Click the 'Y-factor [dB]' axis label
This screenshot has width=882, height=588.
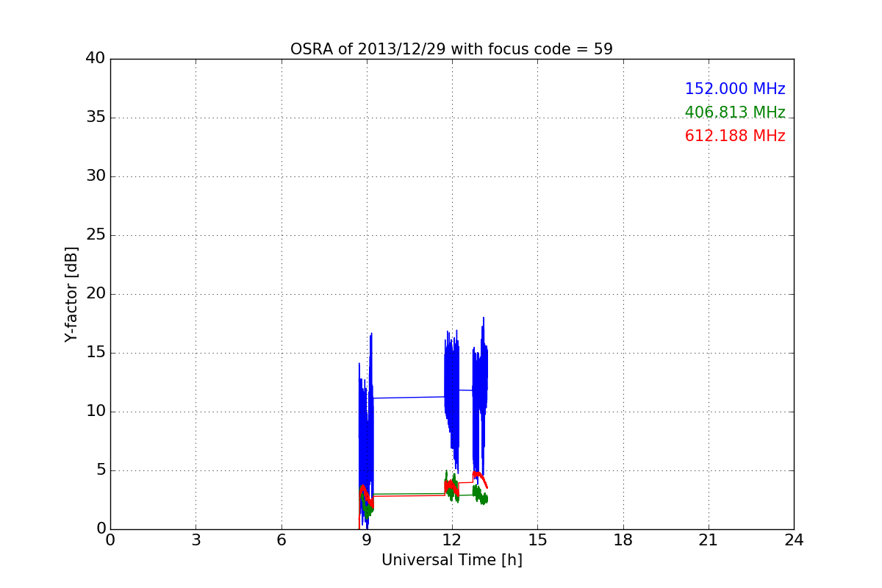tap(71, 294)
